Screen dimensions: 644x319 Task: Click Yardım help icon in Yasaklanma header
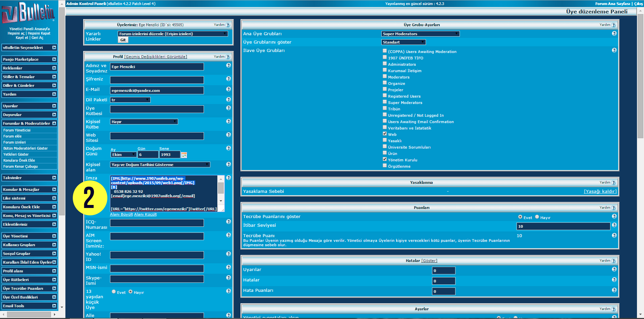point(613,183)
